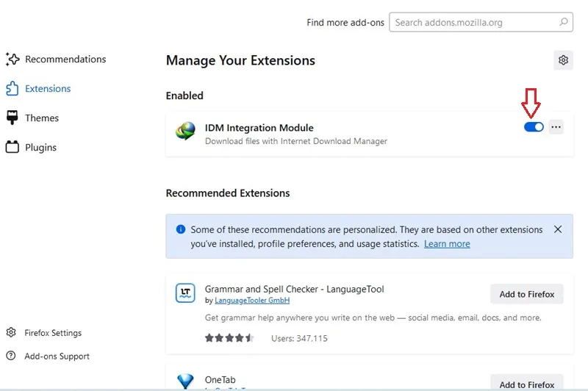Select the Extensions category
588x391 pixels.
click(x=39, y=88)
